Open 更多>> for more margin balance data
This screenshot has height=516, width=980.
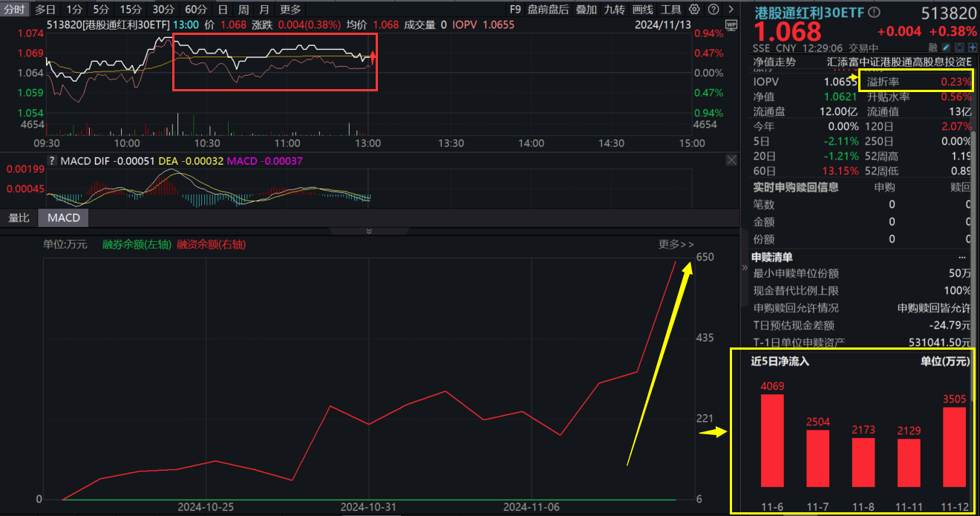(x=676, y=243)
